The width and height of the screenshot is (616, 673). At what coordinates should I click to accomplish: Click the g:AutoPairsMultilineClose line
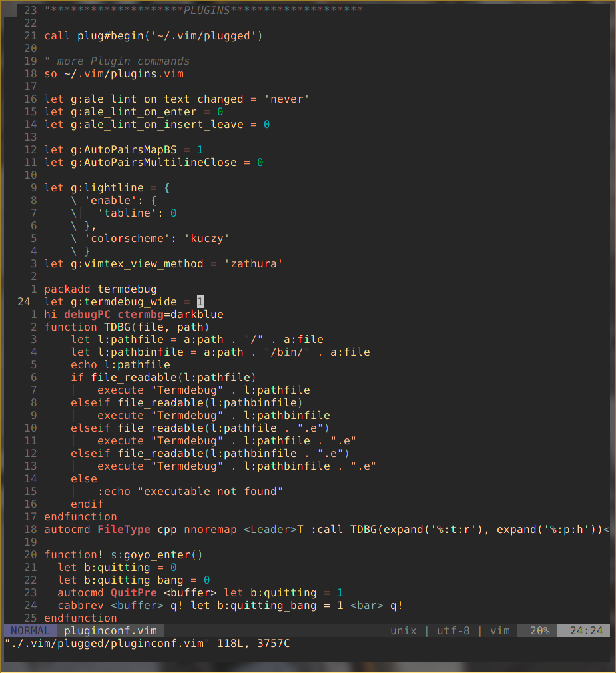pyautogui.click(x=154, y=162)
